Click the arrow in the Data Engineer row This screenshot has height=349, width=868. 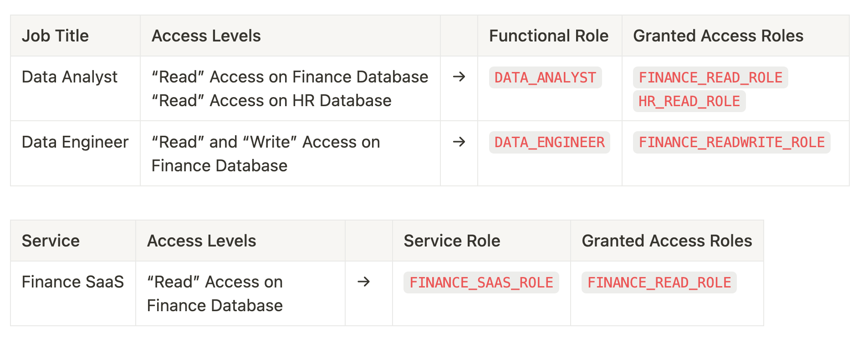pyautogui.click(x=459, y=142)
